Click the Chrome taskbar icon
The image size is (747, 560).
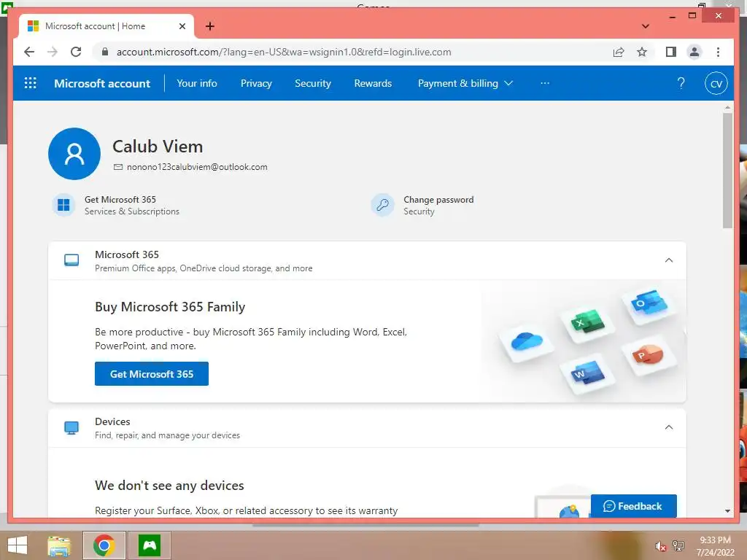[104, 545]
